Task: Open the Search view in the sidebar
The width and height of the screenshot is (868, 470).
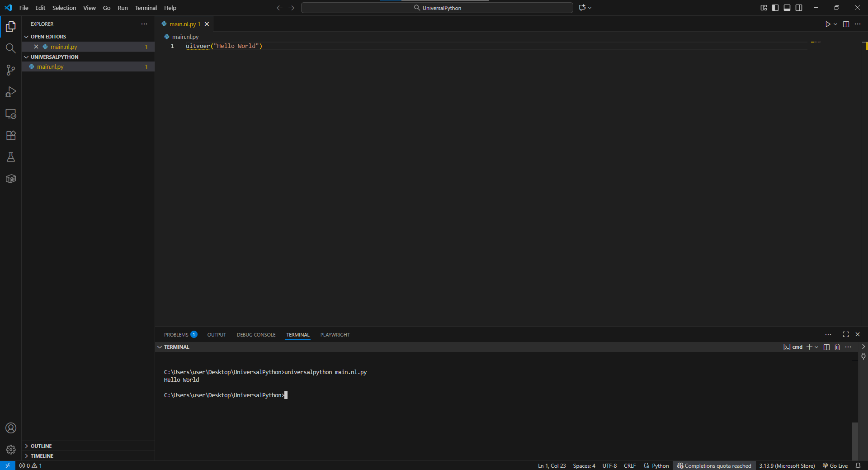Action: pos(10,48)
